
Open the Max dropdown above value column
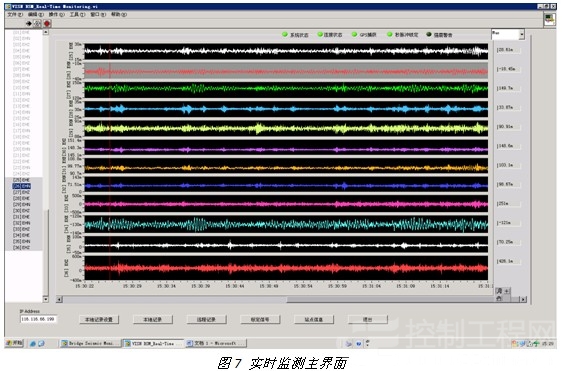[508, 34]
